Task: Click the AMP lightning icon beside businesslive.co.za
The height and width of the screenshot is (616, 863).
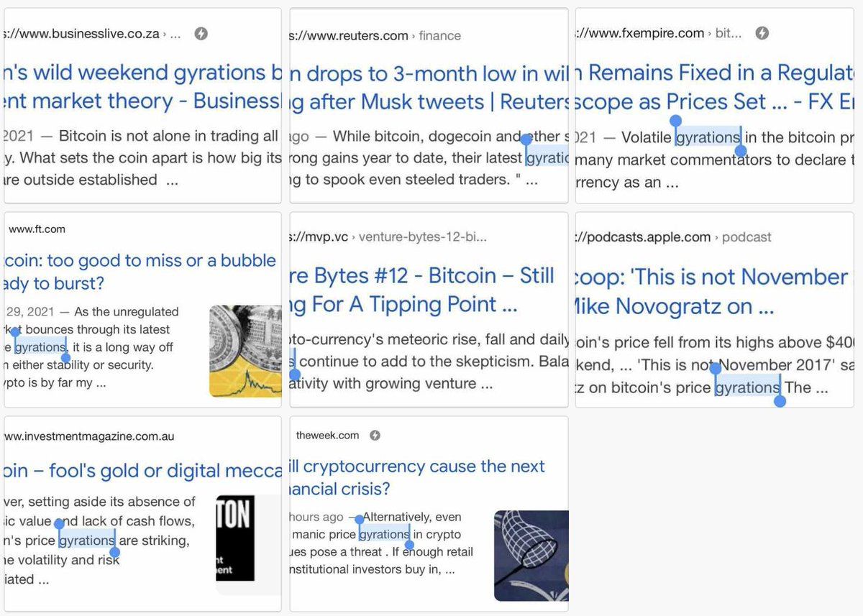Action: click(x=201, y=34)
